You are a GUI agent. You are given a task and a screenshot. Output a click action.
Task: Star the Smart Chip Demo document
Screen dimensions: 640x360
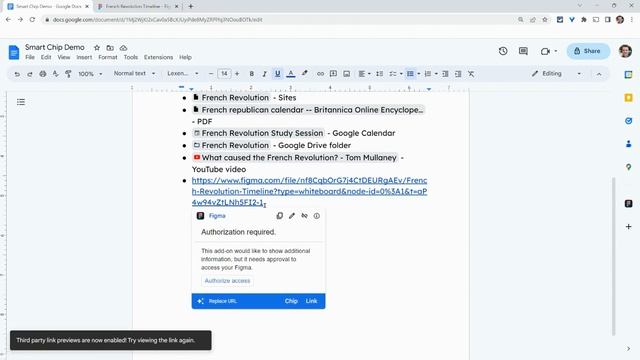[x=97, y=48]
